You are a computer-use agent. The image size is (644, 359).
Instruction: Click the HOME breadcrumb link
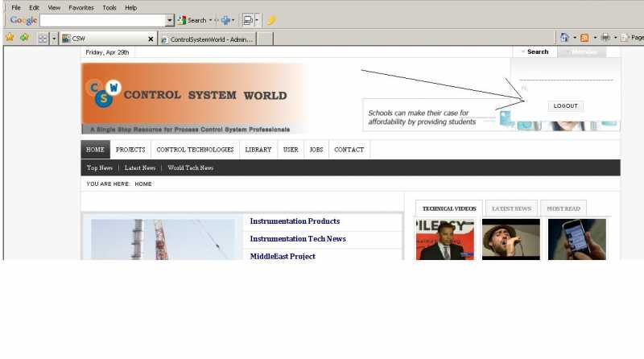[143, 184]
